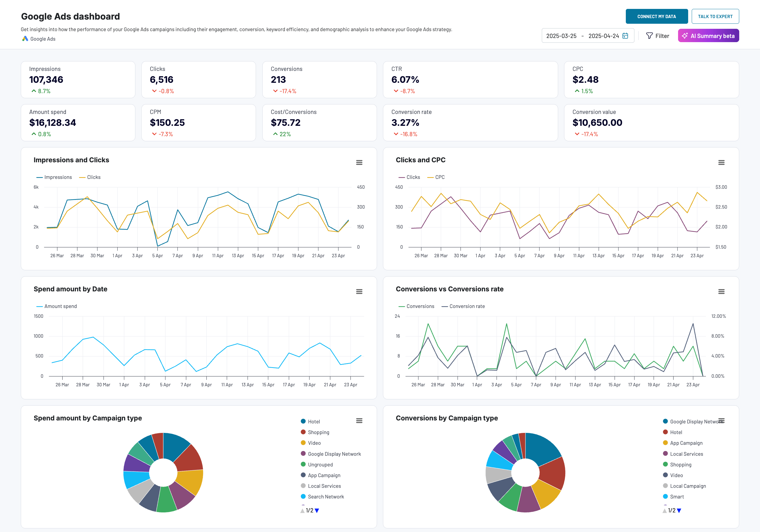Go to next Conversions pie legend page
The width and height of the screenshot is (760, 532).
click(679, 511)
